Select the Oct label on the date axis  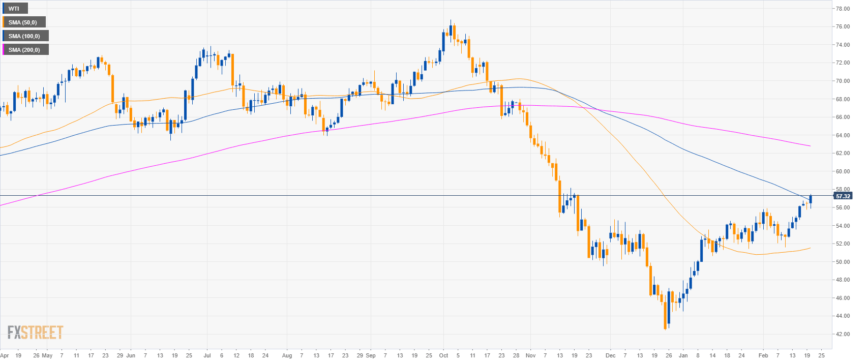[x=443, y=355]
